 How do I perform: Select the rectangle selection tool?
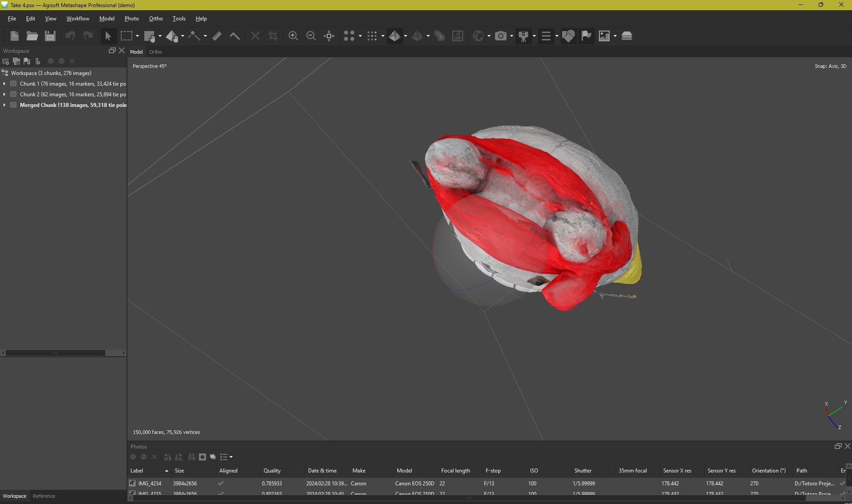127,36
